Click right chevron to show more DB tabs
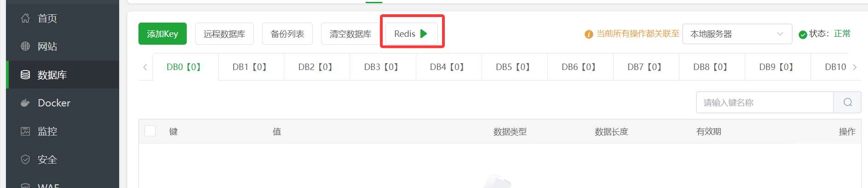Image resolution: width=868 pixels, height=188 pixels. pyautogui.click(x=855, y=67)
